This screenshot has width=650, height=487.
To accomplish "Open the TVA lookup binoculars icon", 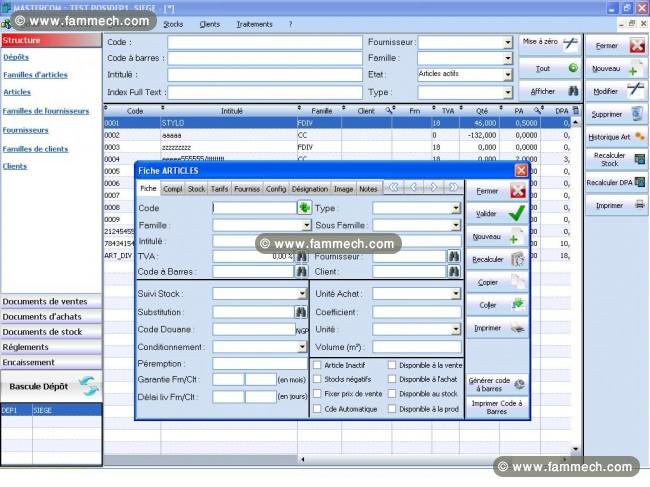I will click(302, 257).
